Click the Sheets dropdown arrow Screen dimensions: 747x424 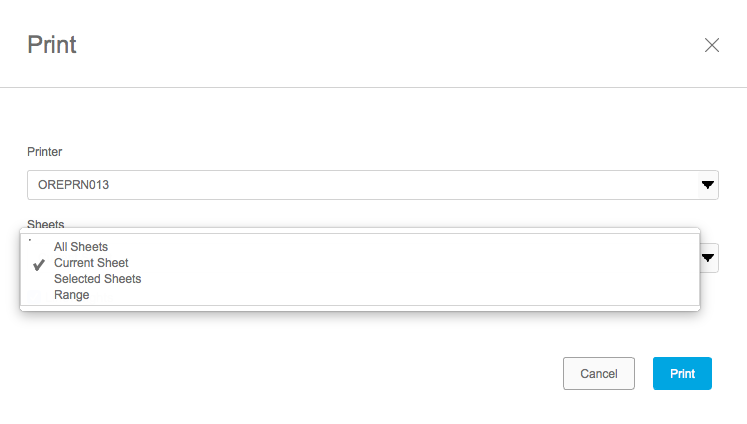[x=707, y=258]
